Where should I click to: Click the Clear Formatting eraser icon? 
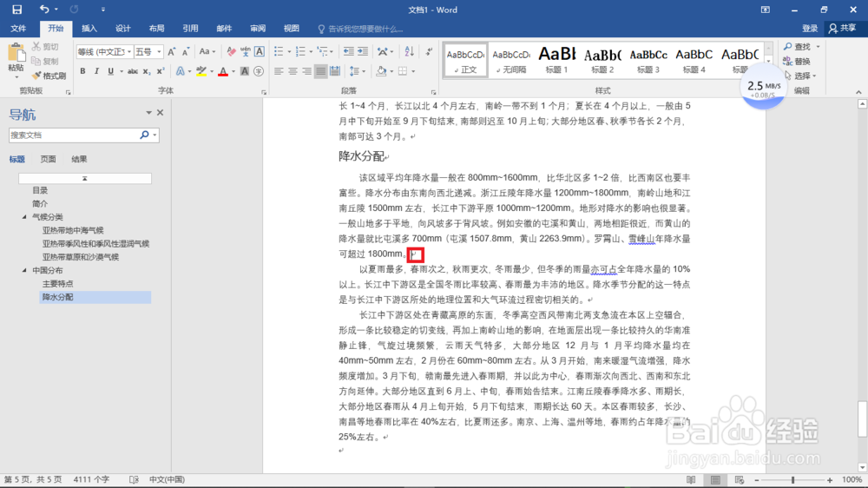point(232,51)
